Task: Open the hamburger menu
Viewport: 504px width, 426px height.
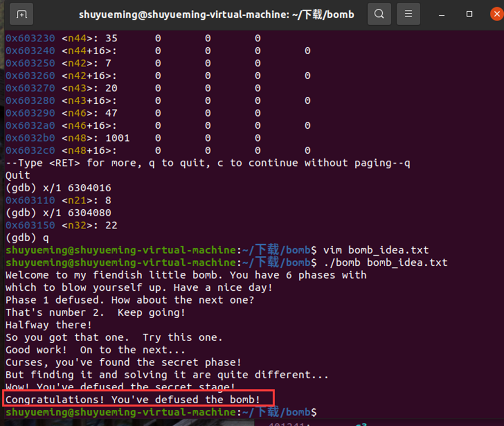Action: [x=408, y=13]
